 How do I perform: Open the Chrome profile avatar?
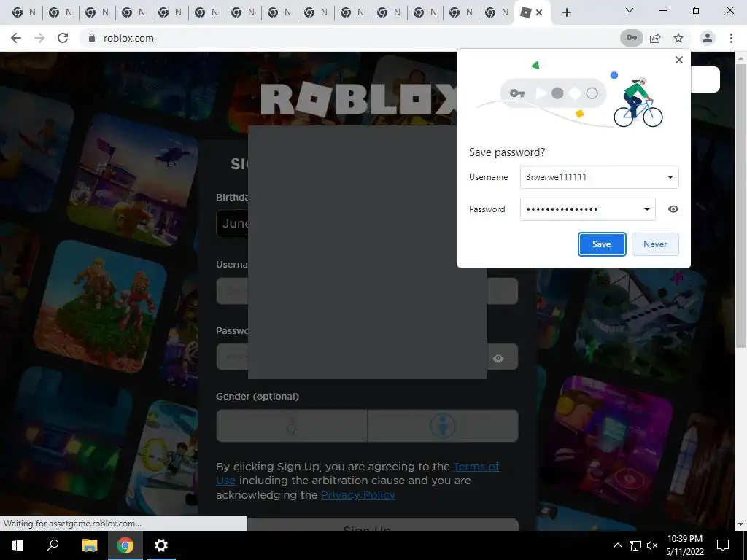pos(708,38)
